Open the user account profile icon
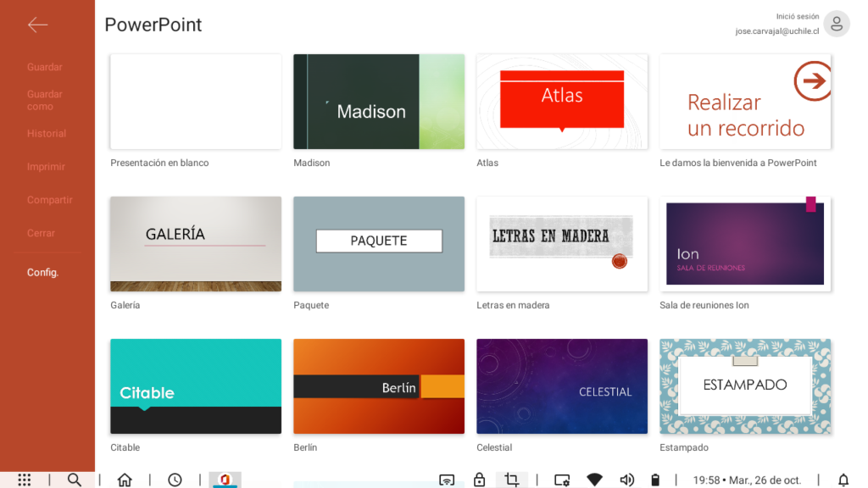The image size is (868, 488). [x=836, y=25]
